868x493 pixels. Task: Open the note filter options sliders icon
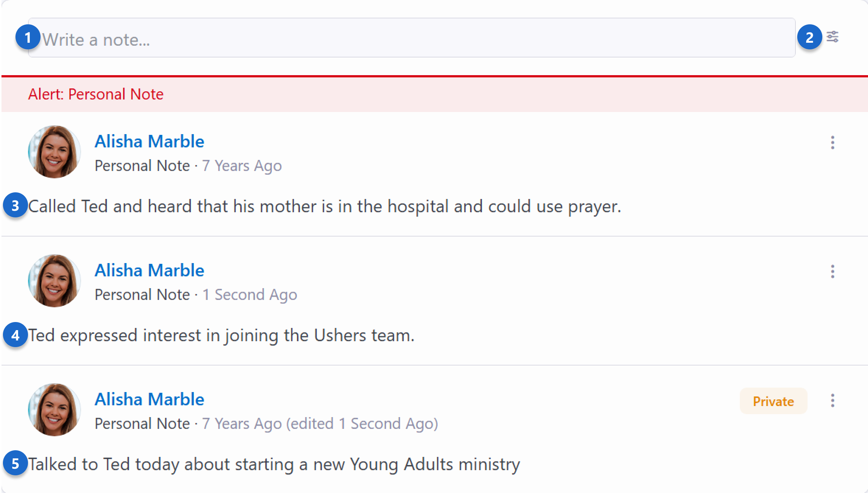pyautogui.click(x=832, y=37)
